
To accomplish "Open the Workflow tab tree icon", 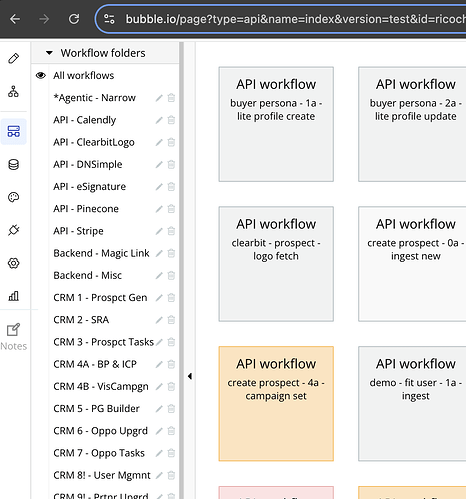I will 14,91.
